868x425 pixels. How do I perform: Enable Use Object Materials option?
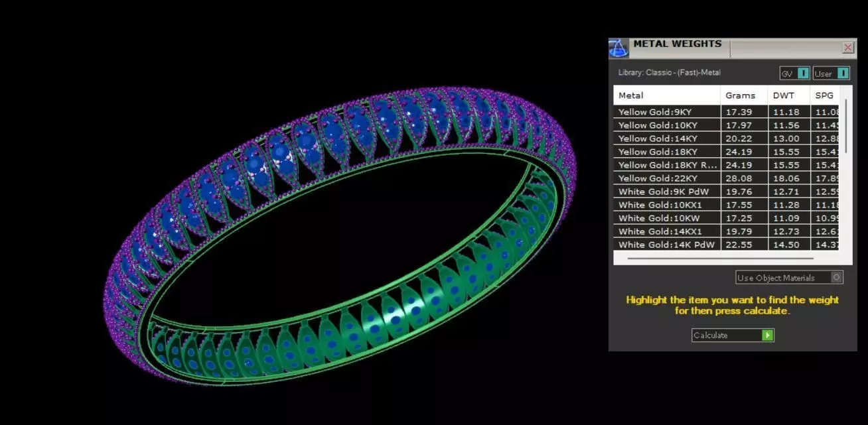(789, 278)
